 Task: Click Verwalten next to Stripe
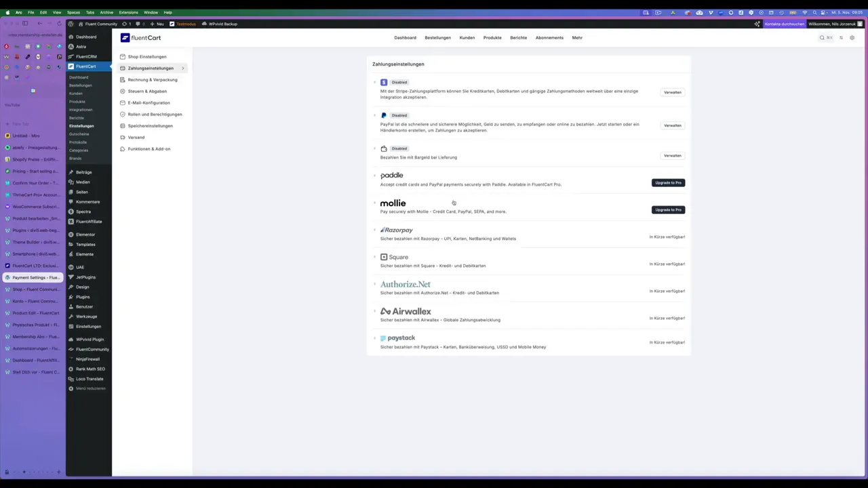point(672,91)
